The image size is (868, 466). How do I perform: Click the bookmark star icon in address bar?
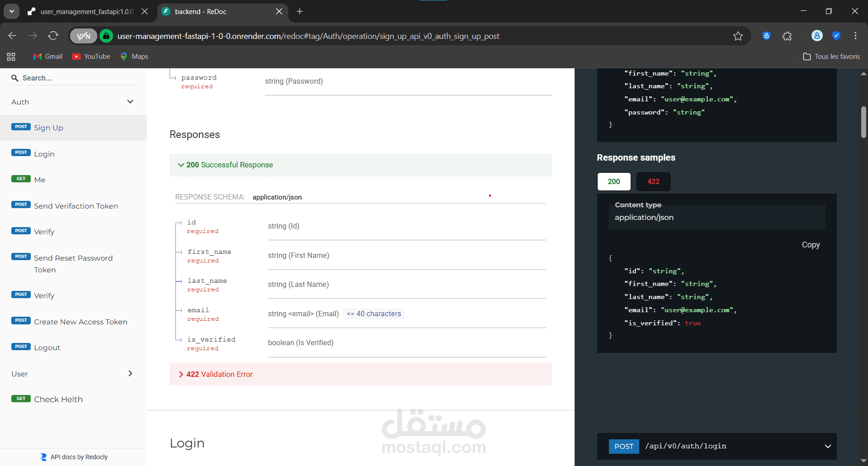738,36
